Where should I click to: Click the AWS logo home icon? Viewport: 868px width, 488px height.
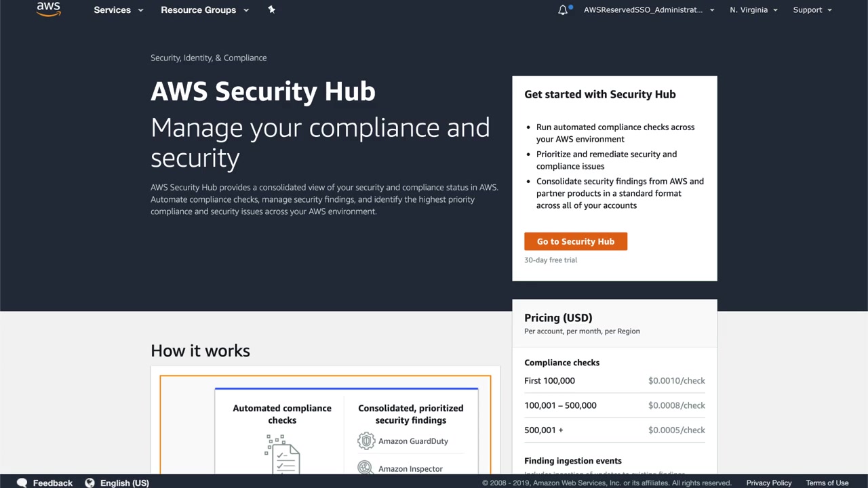click(48, 9)
